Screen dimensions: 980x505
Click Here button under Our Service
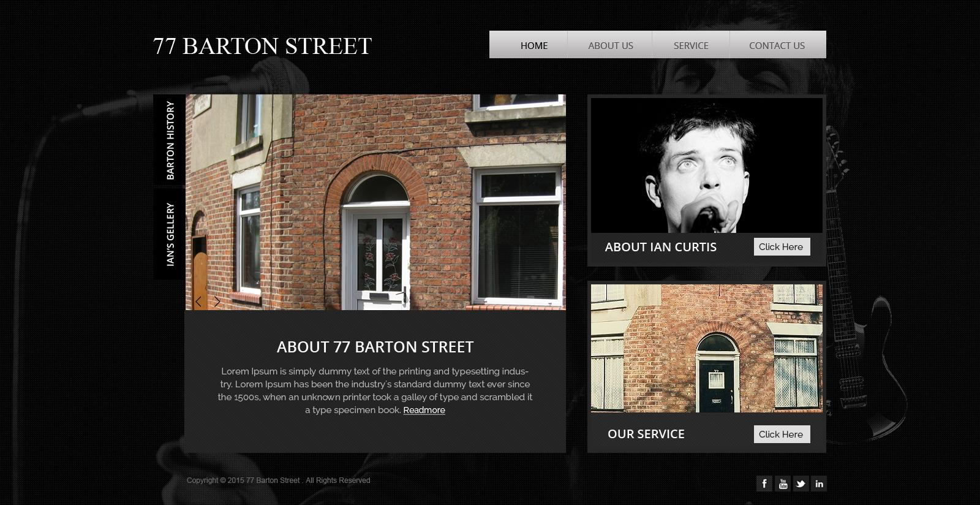click(782, 435)
